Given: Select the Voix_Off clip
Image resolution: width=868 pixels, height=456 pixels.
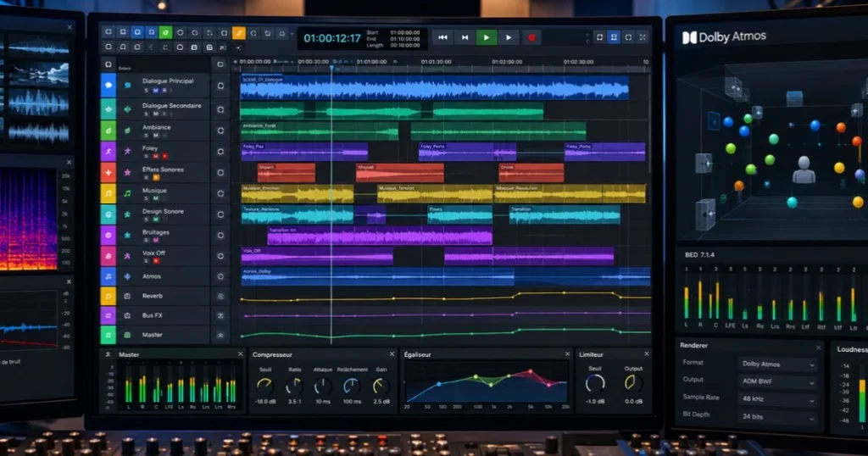Looking at the screenshot, I should (x=317, y=256).
